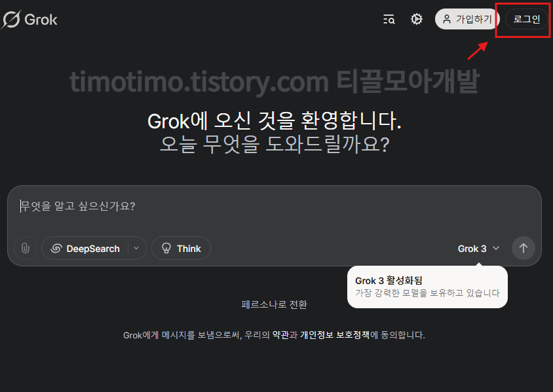The image size is (553, 392).
Task: Open the settings gear icon
Action: tap(417, 19)
